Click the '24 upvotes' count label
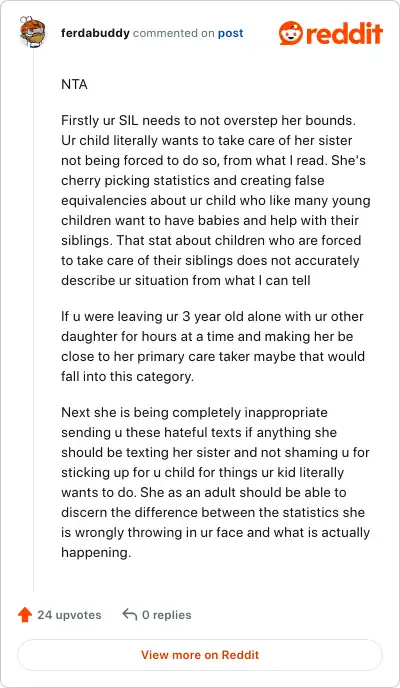 click(69, 615)
